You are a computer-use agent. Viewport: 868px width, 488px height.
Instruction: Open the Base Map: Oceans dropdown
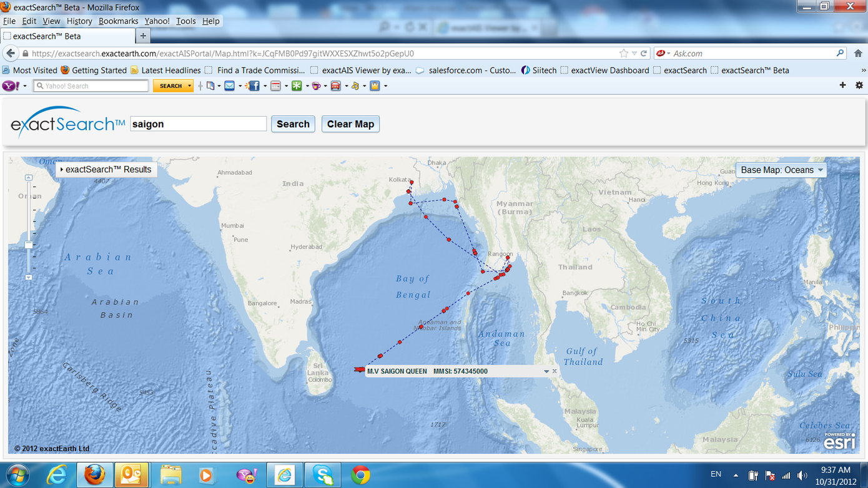pos(781,170)
